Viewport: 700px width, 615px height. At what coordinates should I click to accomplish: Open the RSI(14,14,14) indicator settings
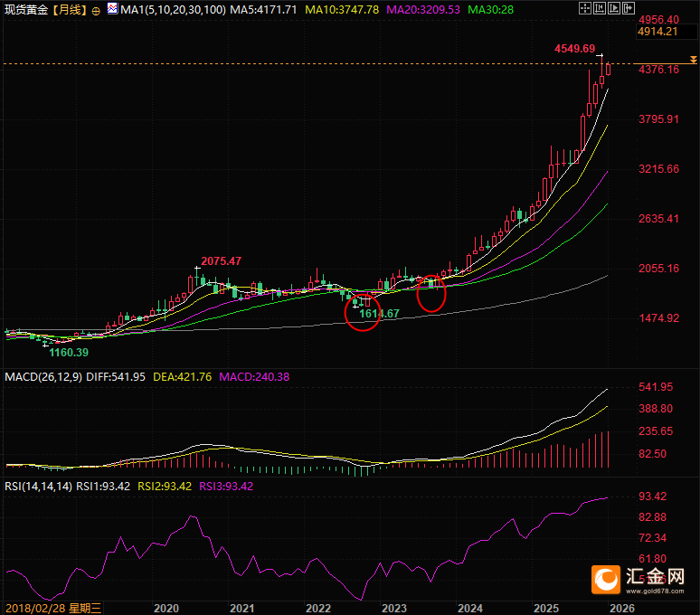point(37,486)
